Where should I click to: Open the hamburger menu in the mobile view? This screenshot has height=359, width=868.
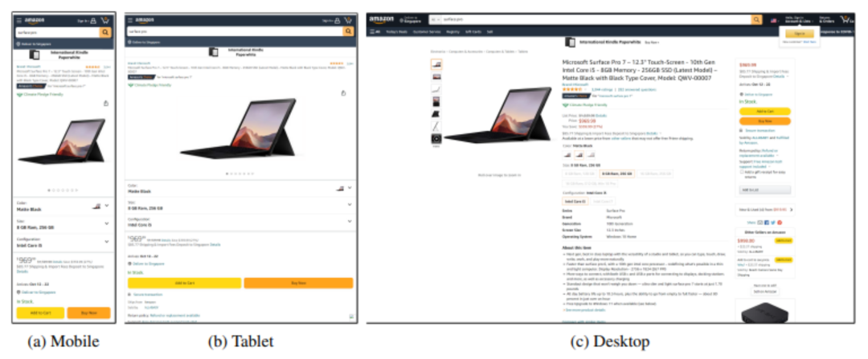[19, 21]
